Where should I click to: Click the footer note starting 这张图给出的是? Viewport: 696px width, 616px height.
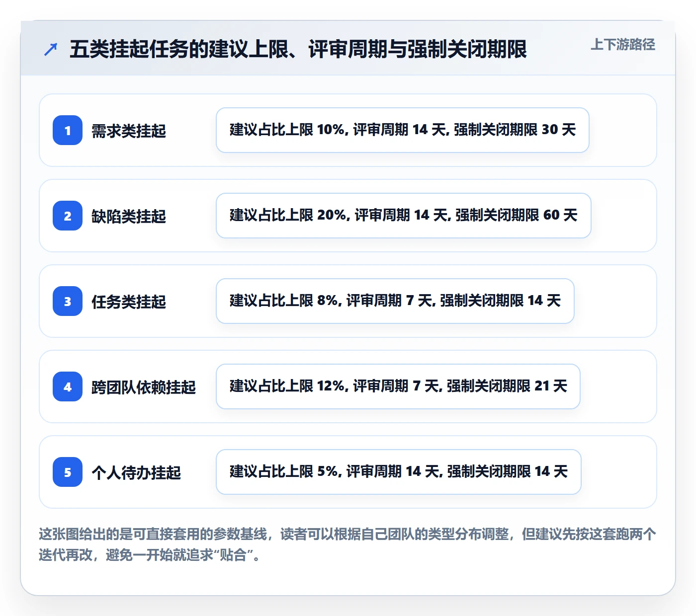click(x=348, y=544)
